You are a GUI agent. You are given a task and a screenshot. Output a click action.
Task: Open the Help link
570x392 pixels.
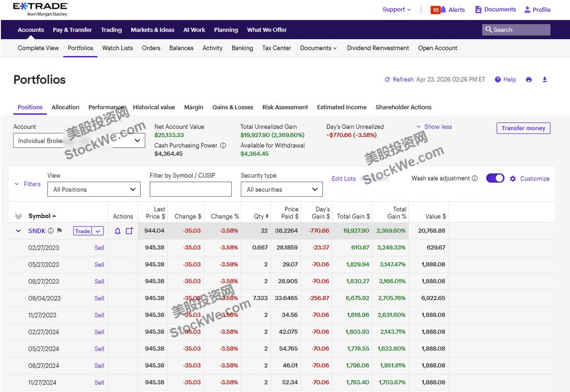click(505, 79)
